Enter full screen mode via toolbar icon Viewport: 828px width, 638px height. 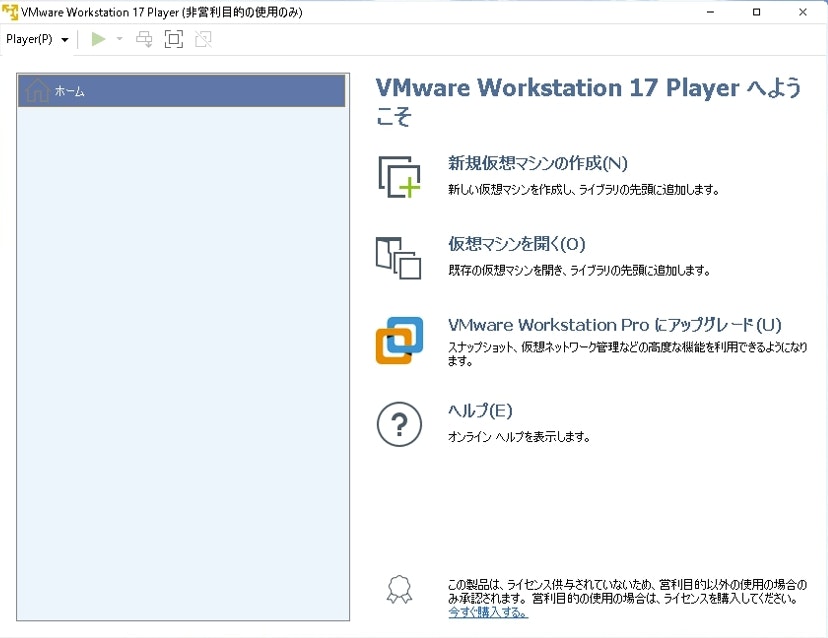(x=172, y=39)
